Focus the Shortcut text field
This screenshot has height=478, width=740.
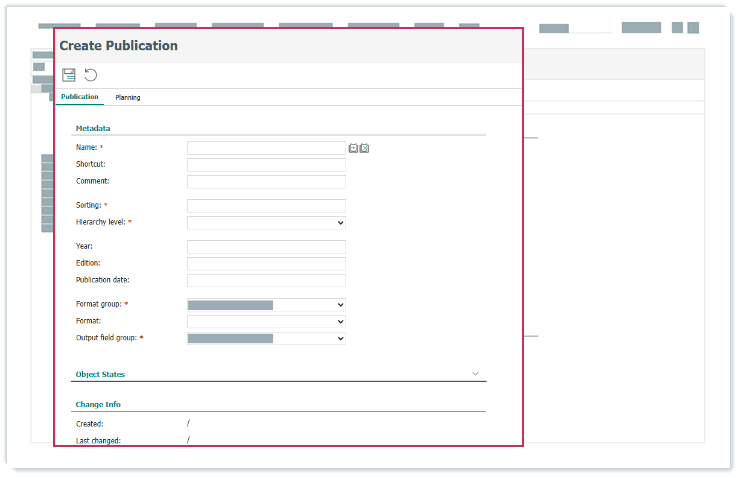point(266,165)
